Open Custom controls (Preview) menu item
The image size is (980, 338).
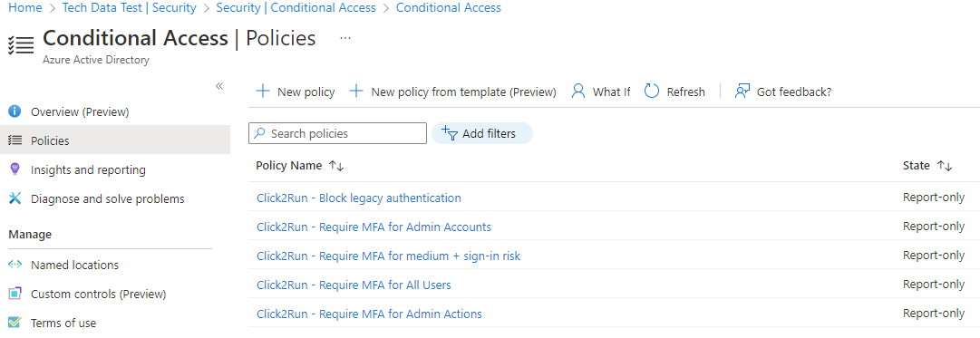click(98, 294)
